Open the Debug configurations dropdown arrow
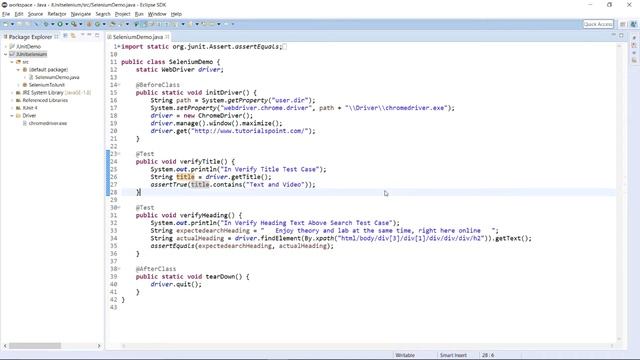640x360 pixels. coord(53,24)
